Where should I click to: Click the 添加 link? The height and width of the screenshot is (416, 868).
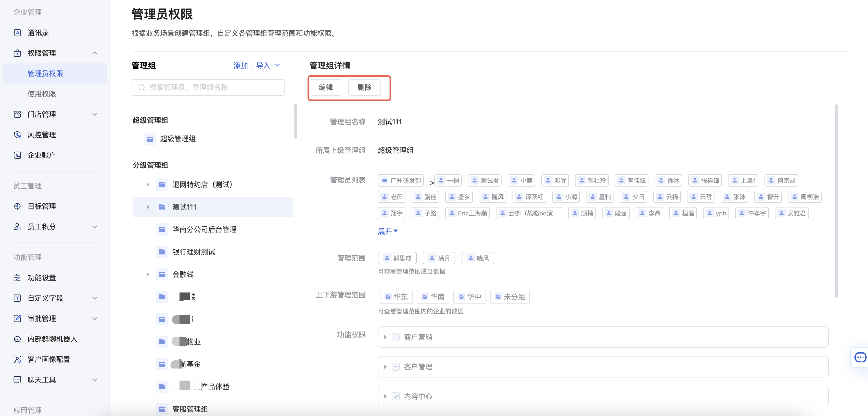pyautogui.click(x=241, y=66)
